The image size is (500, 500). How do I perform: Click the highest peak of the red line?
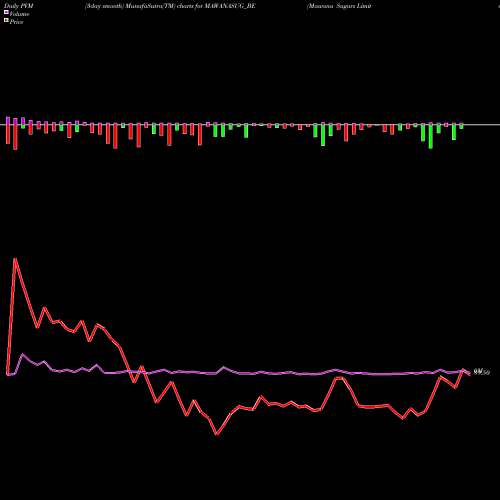[15, 259]
